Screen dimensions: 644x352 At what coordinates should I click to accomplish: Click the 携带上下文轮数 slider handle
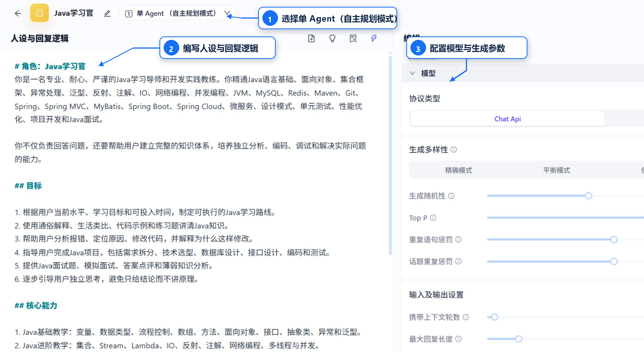tap(495, 317)
